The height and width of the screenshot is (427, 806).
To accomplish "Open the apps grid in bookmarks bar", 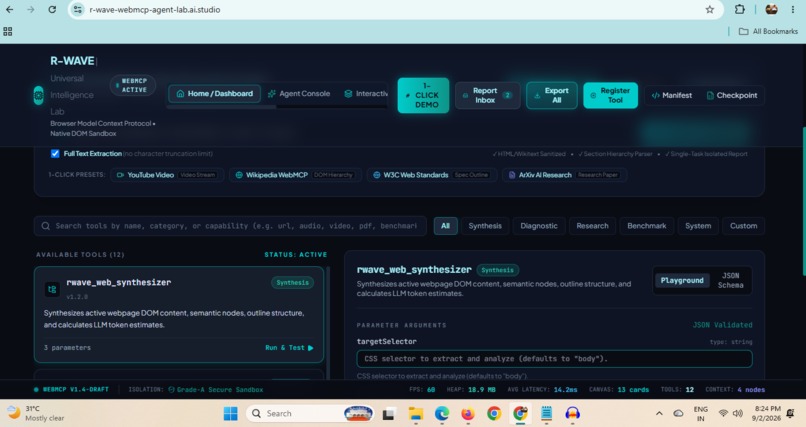I will click(x=8, y=31).
